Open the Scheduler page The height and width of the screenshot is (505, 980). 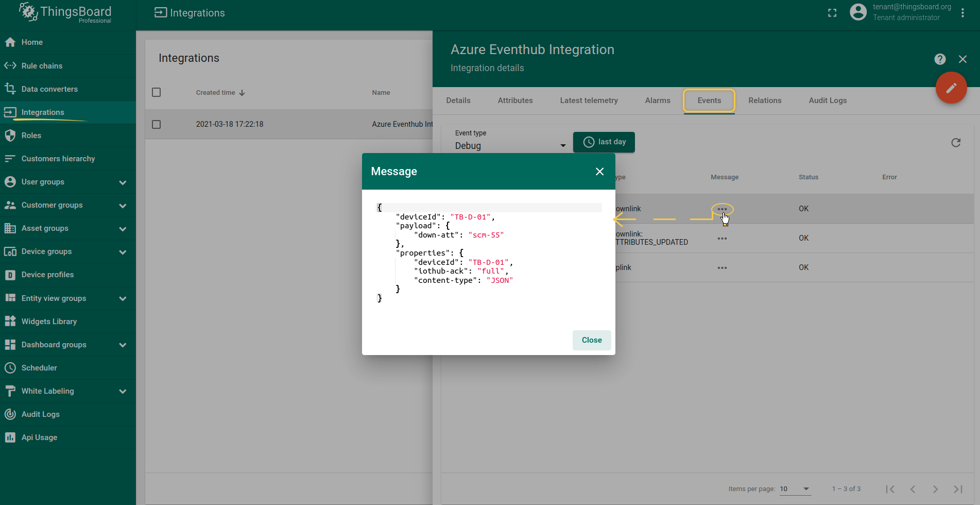coord(68,368)
